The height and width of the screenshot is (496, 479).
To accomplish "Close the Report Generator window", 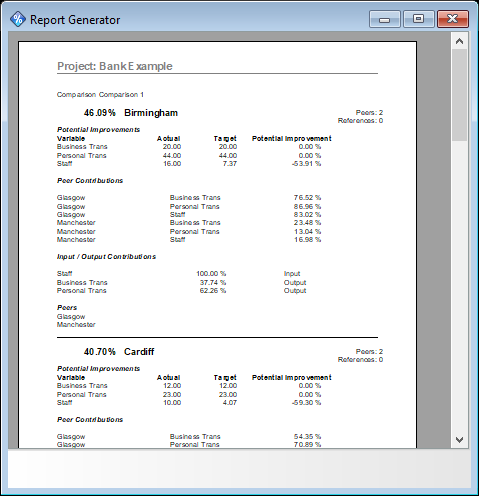I will (453, 19).
